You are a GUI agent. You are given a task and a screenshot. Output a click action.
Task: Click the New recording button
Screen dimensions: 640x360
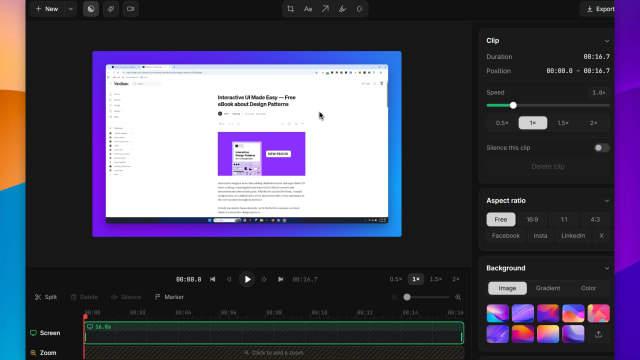[x=47, y=9]
